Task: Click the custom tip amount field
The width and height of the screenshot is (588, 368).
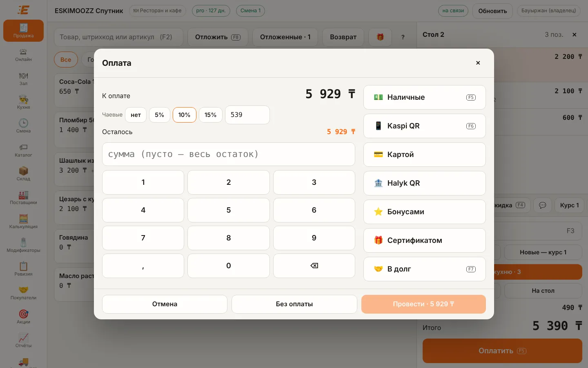Action: 247,115
